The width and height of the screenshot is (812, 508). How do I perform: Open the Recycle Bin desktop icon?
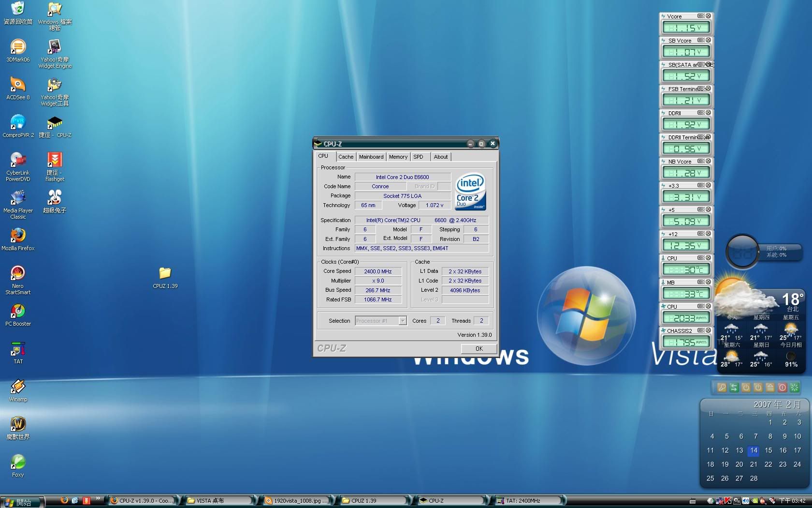(x=18, y=13)
